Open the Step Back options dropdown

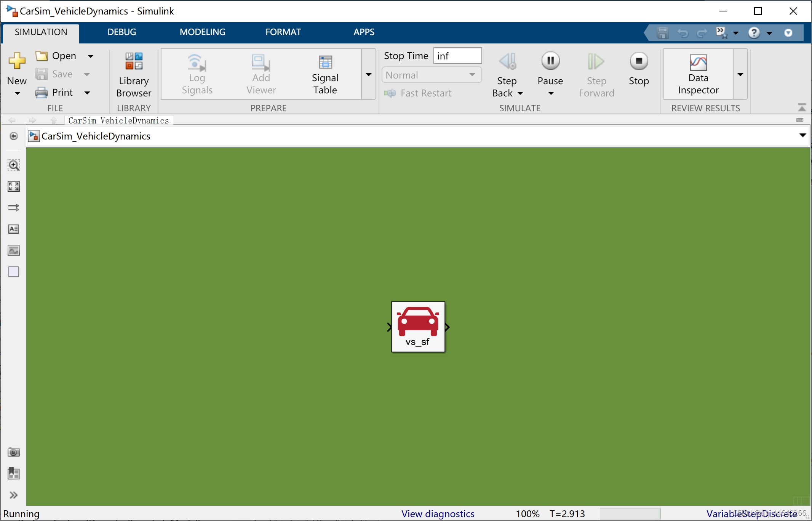(520, 93)
